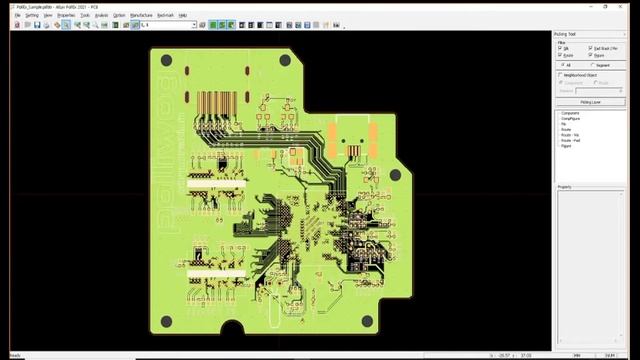The height and width of the screenshot is (360, 640).
Task: Click the plain magnifier icon in the toolbar
Action: pyautogui.click(x=96, y=25)
